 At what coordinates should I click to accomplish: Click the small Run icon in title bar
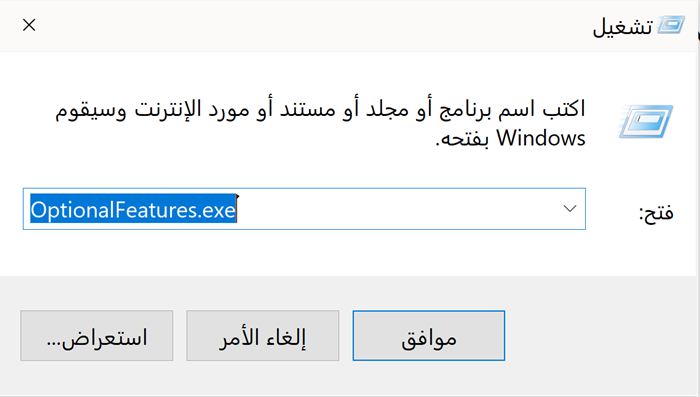pos(671,25)
